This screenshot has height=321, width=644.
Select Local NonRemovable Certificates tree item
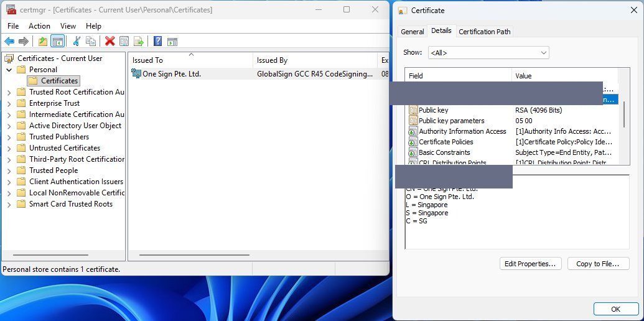coord(71,193)
